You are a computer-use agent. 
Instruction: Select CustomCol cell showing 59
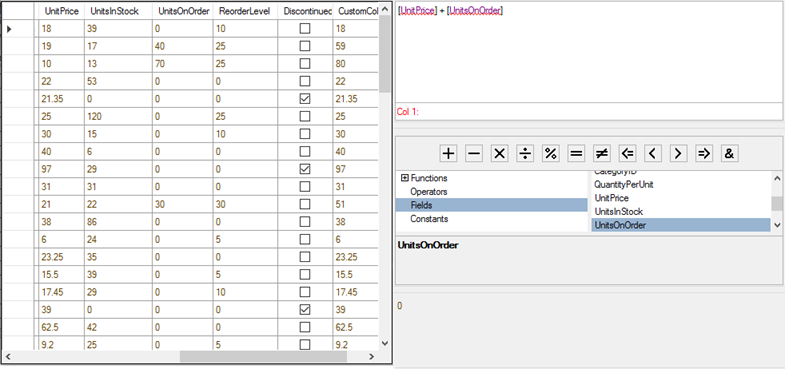pyautogui.click(x=355, y=47)
